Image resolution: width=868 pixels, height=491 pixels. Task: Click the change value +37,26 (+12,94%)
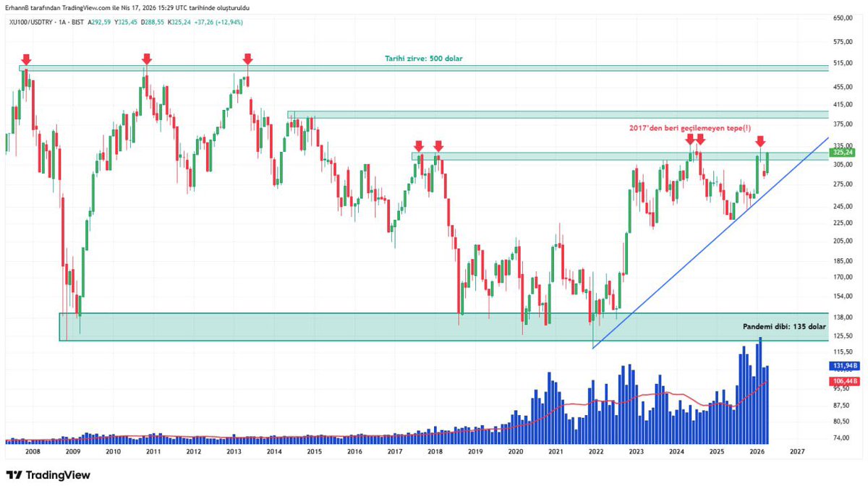pos(219,22)
